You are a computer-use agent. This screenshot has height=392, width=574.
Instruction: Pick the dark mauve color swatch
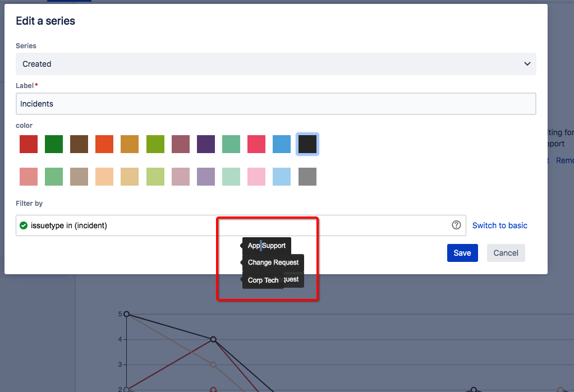181,144
